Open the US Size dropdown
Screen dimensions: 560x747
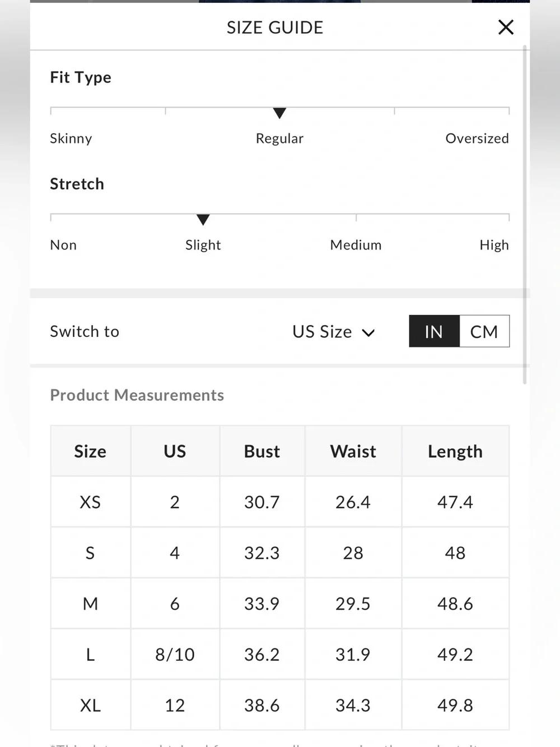click(x=334, y=332)
